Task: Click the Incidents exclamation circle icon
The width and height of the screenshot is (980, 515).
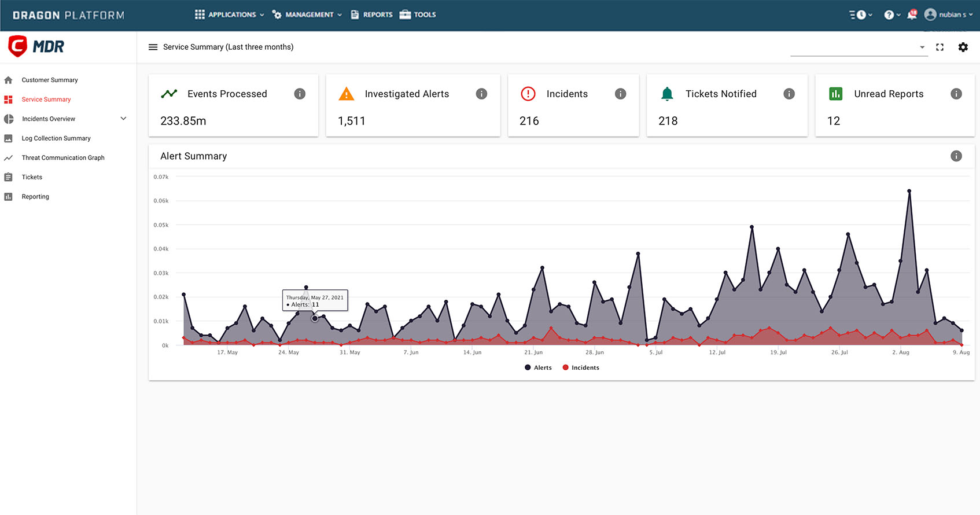Action: coord(528,94)
